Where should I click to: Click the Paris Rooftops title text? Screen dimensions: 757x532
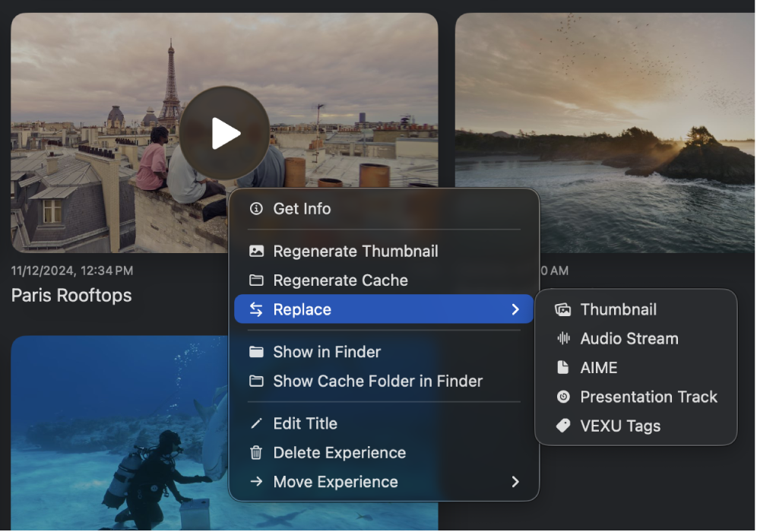(71, 296)
